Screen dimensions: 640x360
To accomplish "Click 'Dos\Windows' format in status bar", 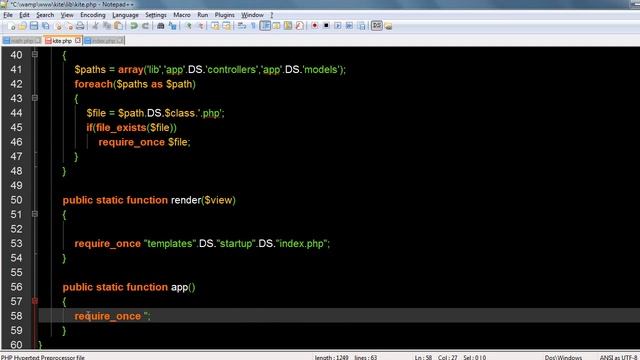I will 563,357.
